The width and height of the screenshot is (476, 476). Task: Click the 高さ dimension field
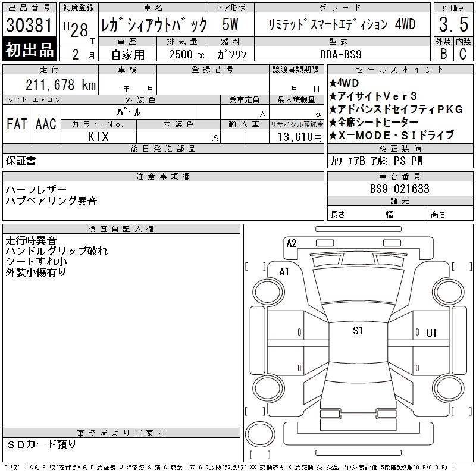coord(450,213)
